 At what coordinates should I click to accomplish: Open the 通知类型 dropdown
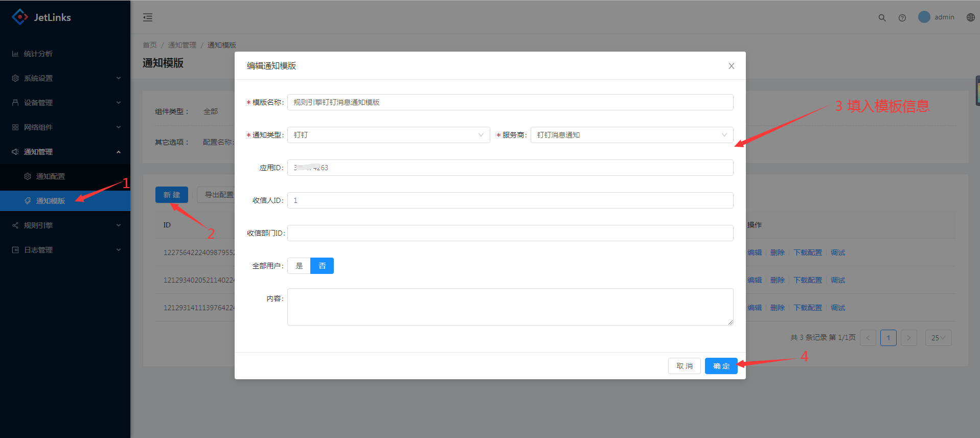point(388,135)
